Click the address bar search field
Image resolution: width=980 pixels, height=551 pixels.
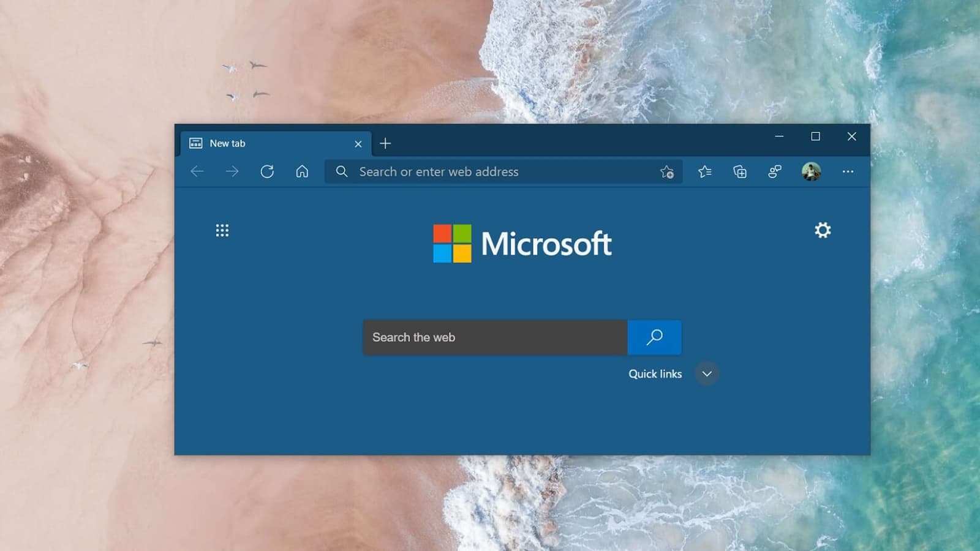(503, 172)
